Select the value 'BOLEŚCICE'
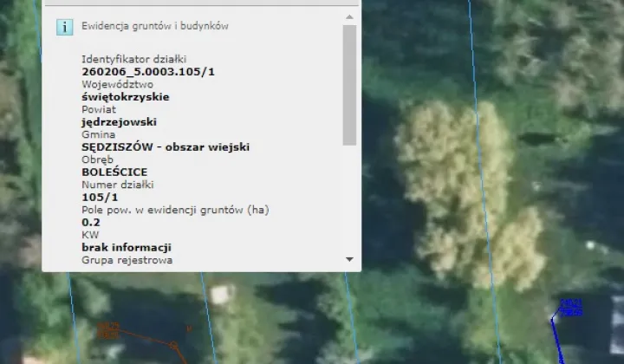 coord(114,172)
